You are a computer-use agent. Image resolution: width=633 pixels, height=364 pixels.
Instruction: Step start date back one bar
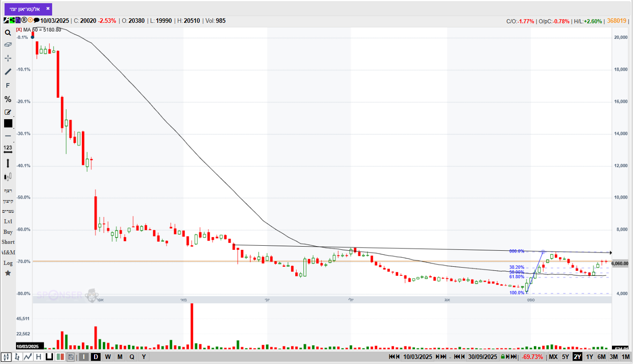[398, 357]
